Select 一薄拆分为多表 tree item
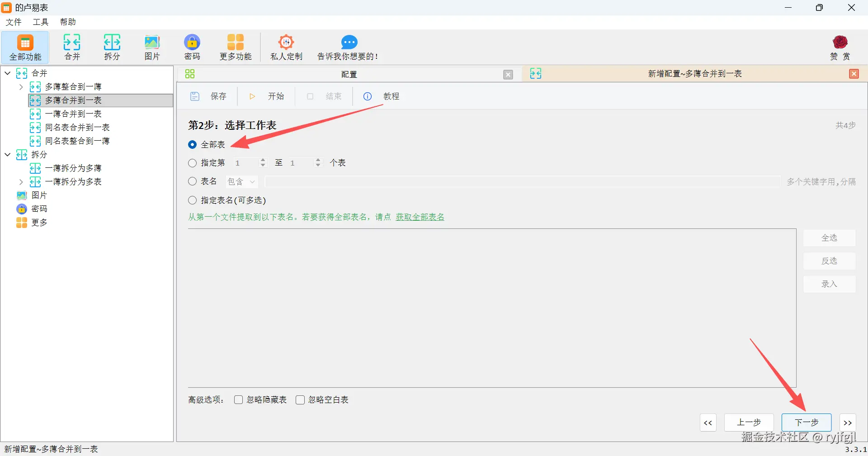 73,182
